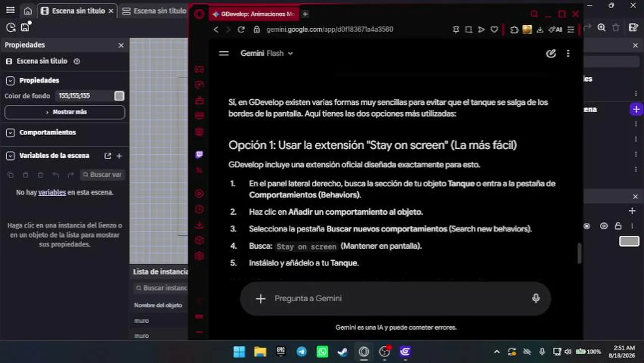Open scene variables in separate editor
644x363 pixels.
pos(107,156)
